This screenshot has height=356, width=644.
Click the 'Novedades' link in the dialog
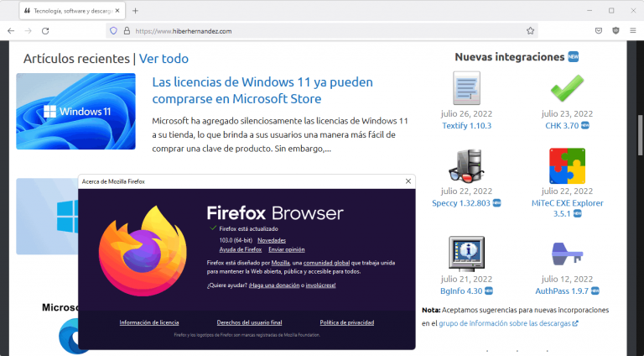tap(271, 240)
